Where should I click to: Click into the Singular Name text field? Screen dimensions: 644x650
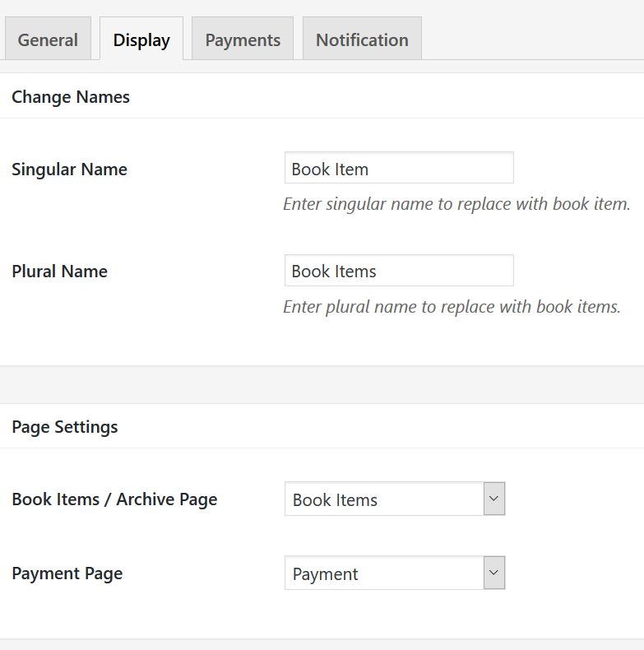click(x=399, y=169)
